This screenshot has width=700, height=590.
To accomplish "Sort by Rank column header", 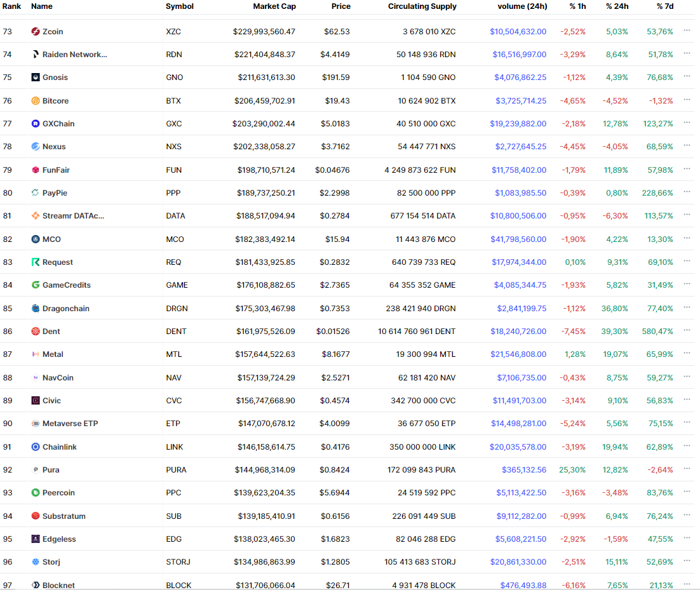I will (11, 6).
